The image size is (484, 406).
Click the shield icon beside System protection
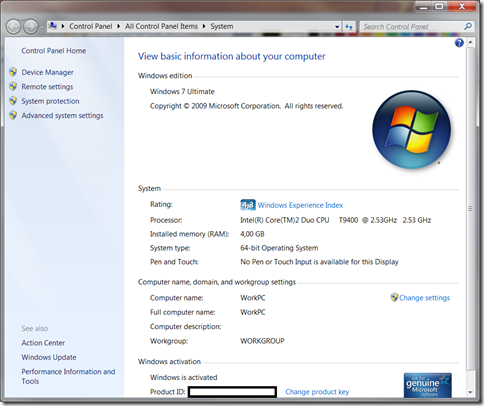click(x=13, y=101)
